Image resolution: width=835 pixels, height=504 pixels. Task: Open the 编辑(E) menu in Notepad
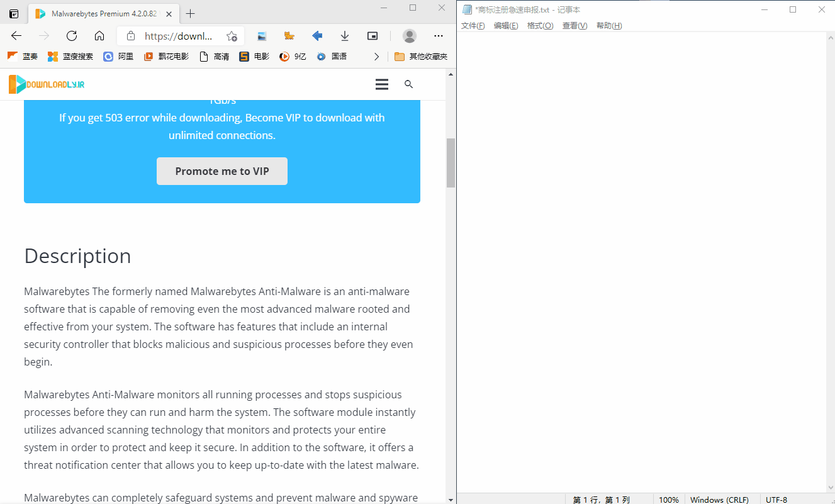click(x=506, y=26)
